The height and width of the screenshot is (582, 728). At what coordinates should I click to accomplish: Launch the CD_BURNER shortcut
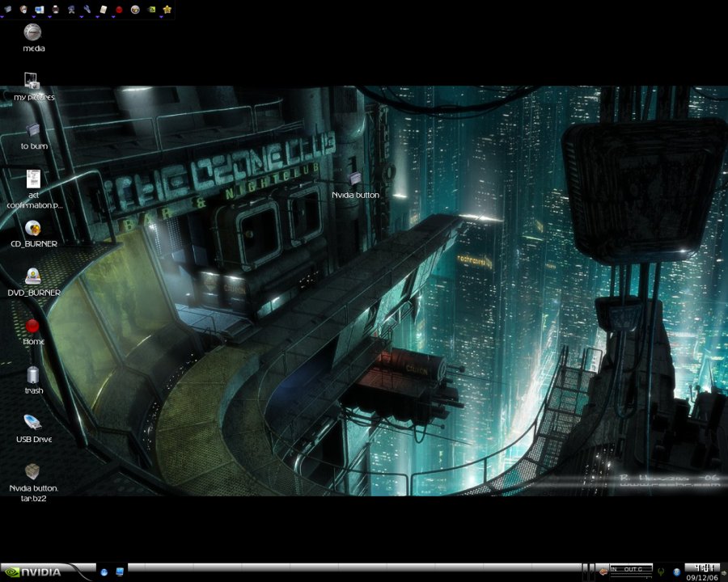click(33, 228)
